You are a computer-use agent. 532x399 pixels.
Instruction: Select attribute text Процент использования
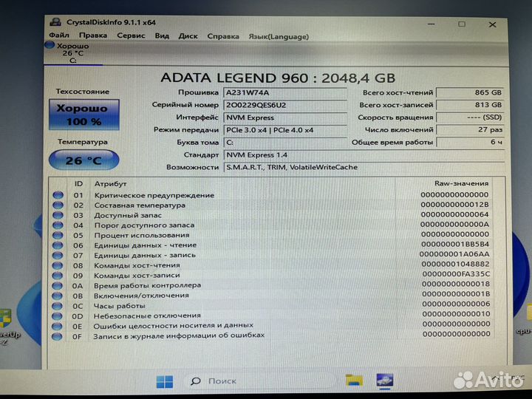tap(142, 235)
